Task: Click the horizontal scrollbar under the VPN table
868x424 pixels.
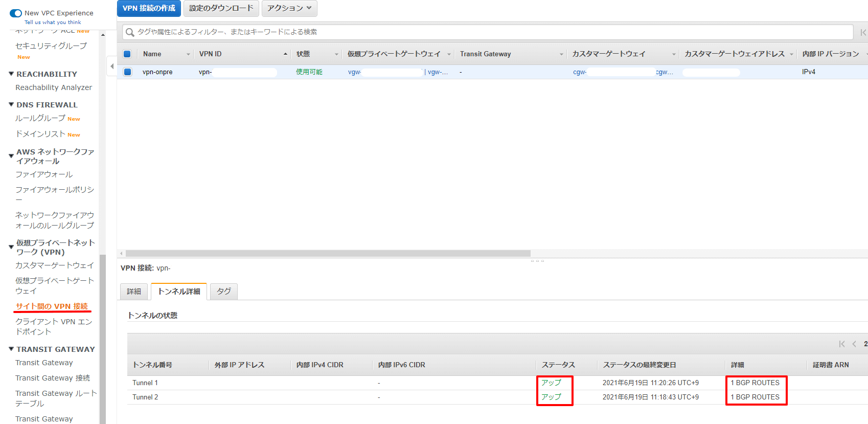Action: (x=327, y=253)
